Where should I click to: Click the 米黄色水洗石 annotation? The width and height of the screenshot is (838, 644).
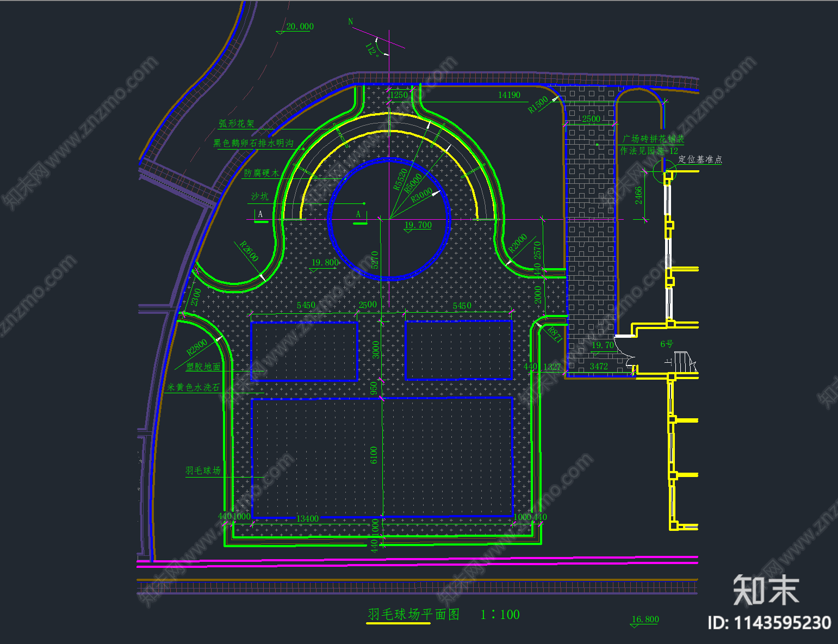(193, 387)
